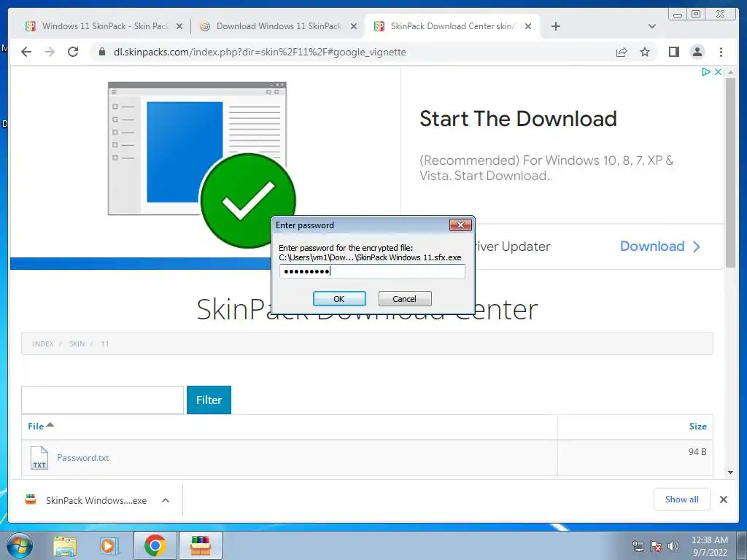Click the password input field in dialog
747x560 pixels.
click(x=372, y=271)
